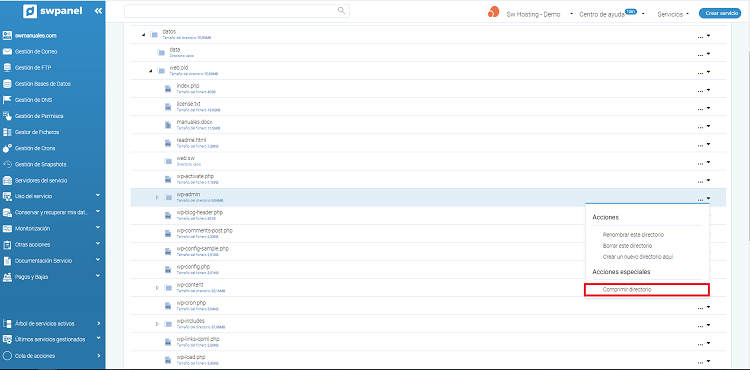The height and width of the screenshot is (370, 750).
Task: Click the search magnifier icon
Action: point(341,11)
